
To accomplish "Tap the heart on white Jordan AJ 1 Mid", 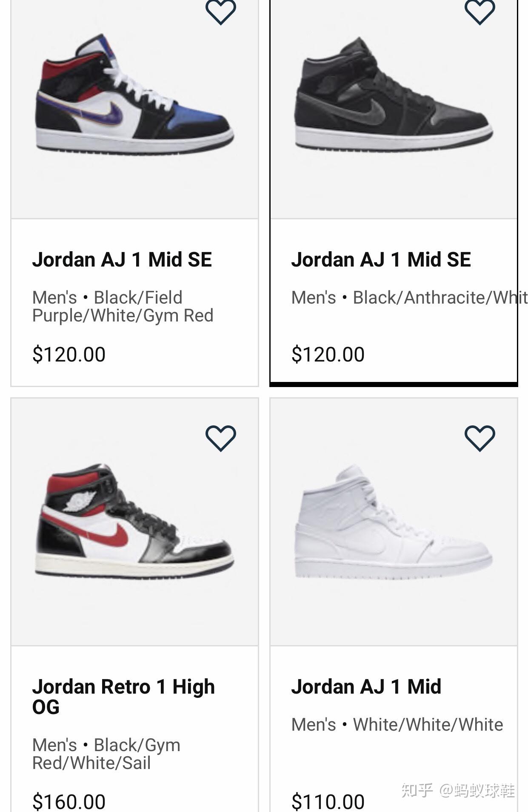I will click(479, 438).
